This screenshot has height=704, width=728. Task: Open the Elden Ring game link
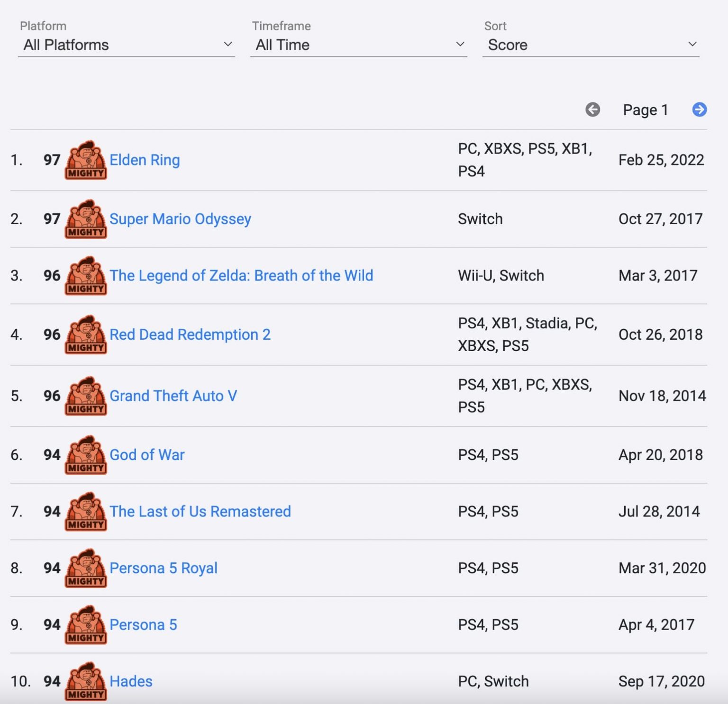coord(145,160)
